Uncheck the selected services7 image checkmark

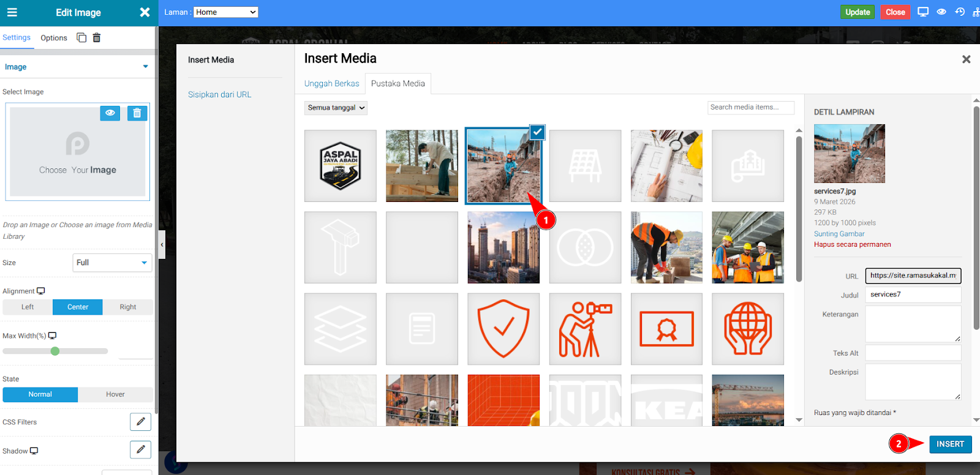(537, 132)
